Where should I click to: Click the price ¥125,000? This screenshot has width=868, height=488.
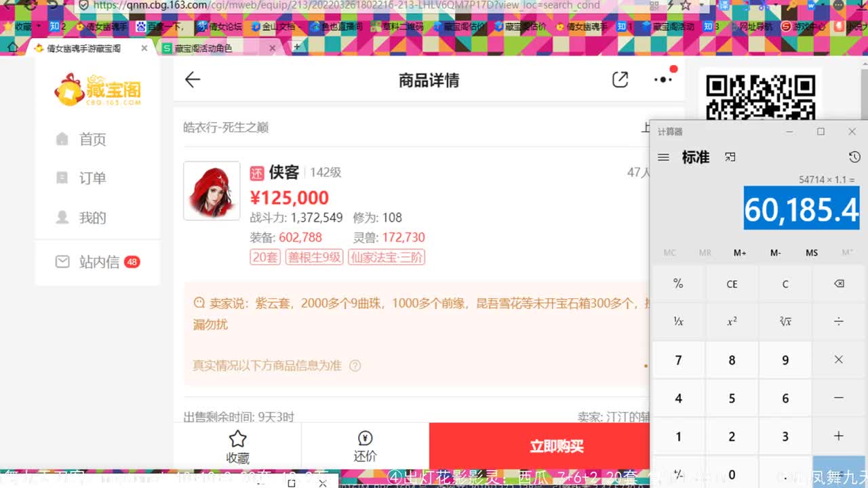290,198
